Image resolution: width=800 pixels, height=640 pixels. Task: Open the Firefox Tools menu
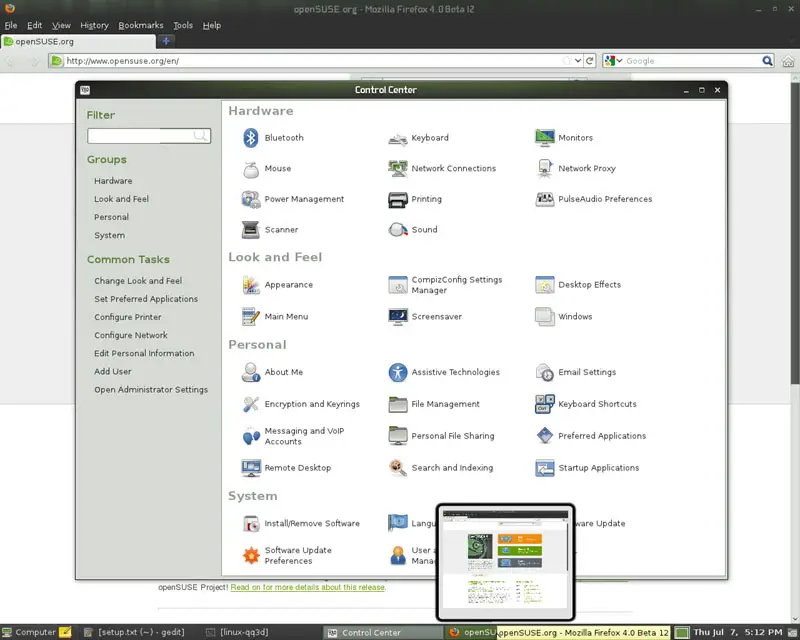click(x=183, y=25)
